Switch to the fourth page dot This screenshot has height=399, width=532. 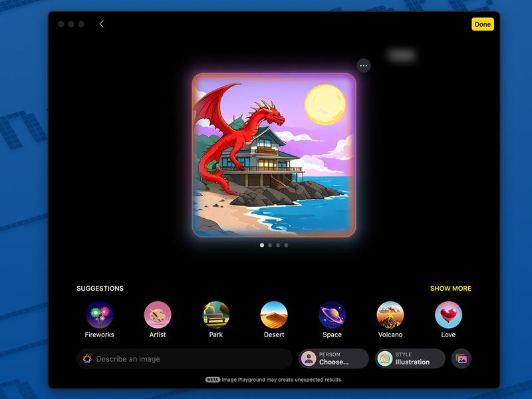point(287,245)
